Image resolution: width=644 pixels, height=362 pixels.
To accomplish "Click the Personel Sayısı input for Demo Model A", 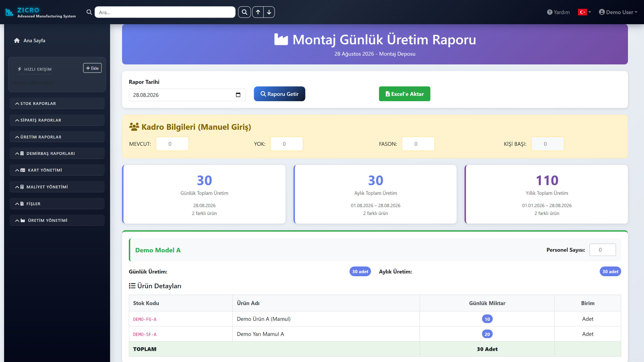I will (x=602, y=250).
